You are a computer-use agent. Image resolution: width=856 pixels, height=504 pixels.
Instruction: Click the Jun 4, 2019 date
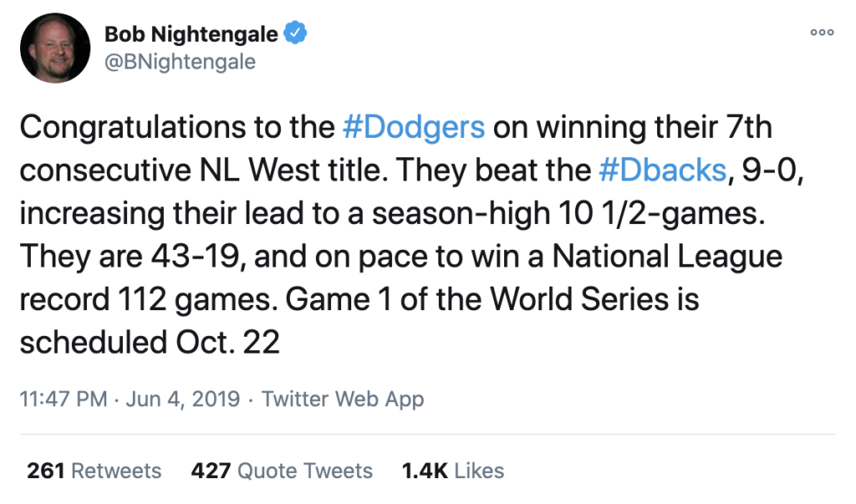[183, 400]
